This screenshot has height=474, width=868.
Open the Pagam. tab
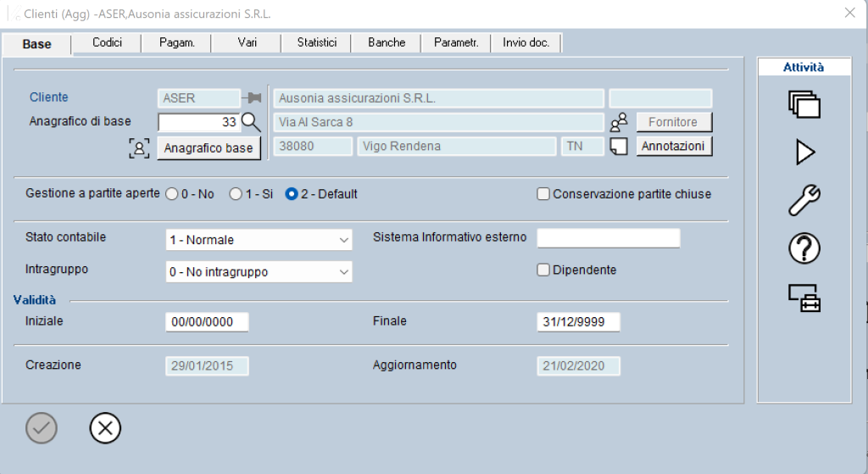177,42
